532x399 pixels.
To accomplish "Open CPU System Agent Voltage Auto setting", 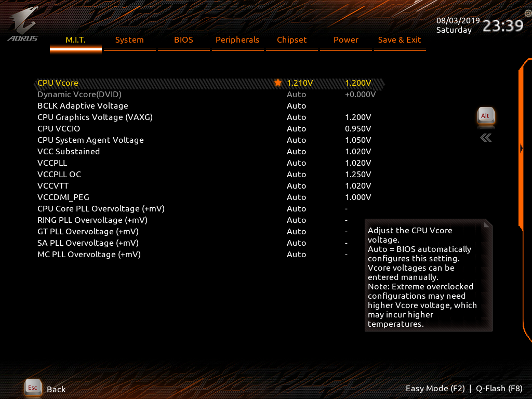I will point(296,140).
